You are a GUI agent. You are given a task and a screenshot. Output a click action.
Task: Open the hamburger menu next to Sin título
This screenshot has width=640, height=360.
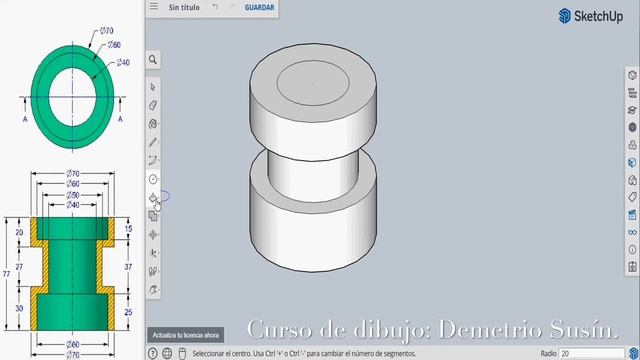153,6
